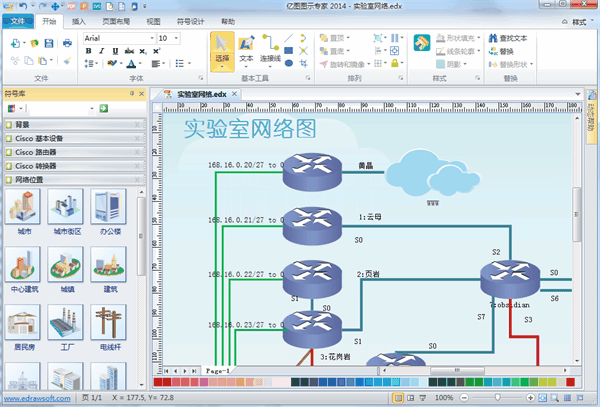Click the Undo icon in quick access toolbar
Image resolution: width=600 pixels, height=407 pixels.
23,6
